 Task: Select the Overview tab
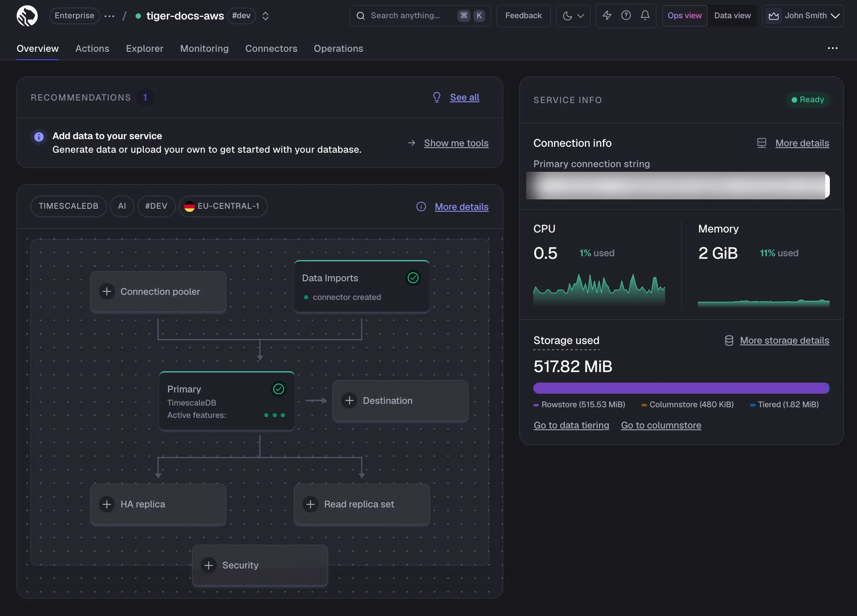(x=37, y=48)
